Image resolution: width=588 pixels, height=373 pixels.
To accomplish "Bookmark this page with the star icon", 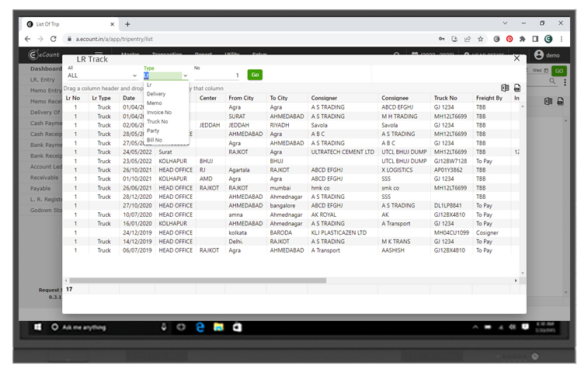I will coord(480,39).
